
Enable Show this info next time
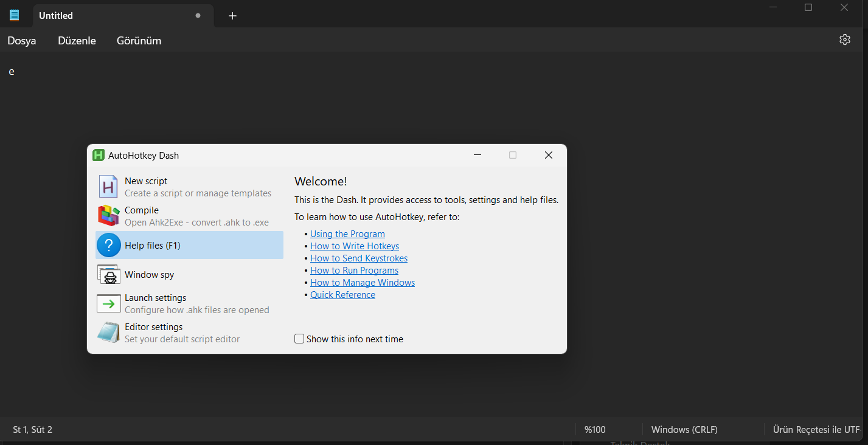click(x=299, y=339)
